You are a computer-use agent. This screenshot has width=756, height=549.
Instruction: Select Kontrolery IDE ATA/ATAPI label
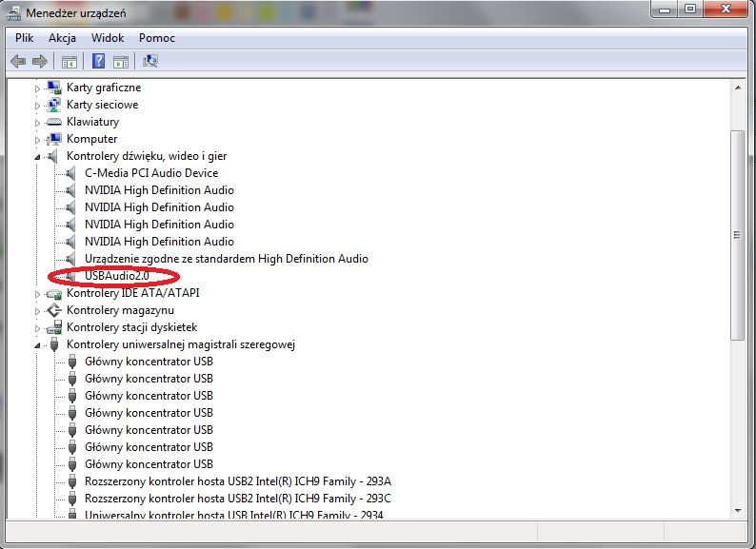click(x=132, y=293)
